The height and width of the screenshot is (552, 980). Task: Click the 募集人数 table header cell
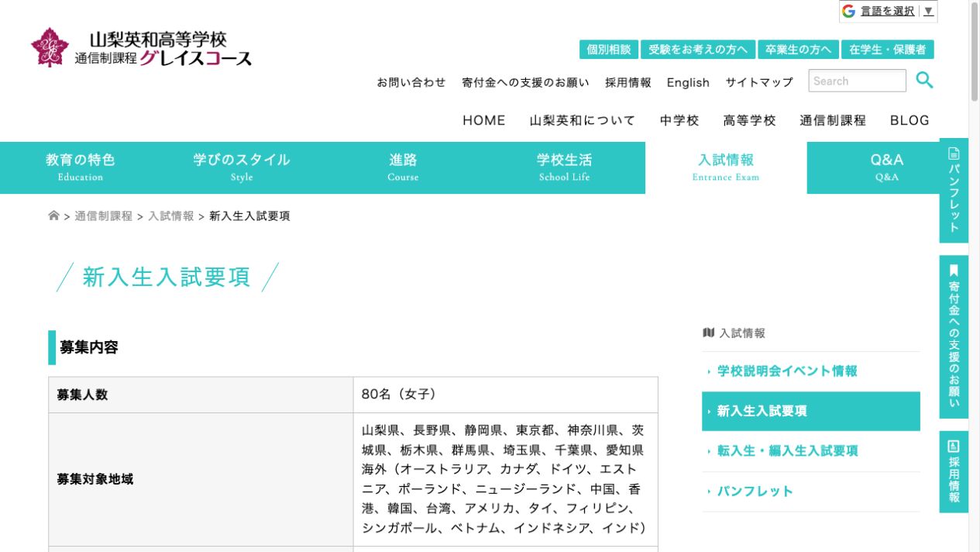pos(201,395)
